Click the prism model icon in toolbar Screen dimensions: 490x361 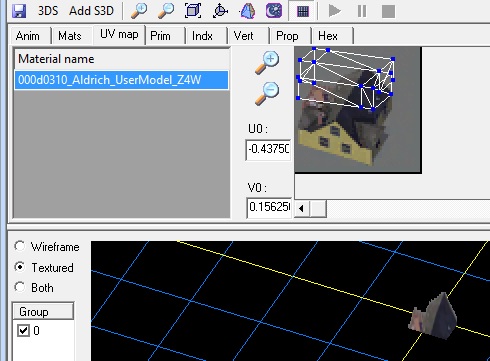coord(247,11)
